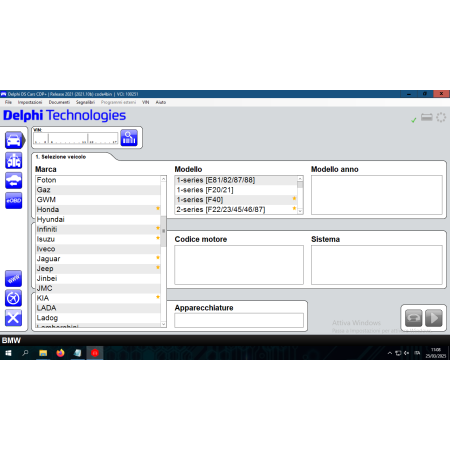Image resolution: width=450 pixels, height=450 pixels.
Task: Open the Impostazioni menu
Action: coord(30,102)
